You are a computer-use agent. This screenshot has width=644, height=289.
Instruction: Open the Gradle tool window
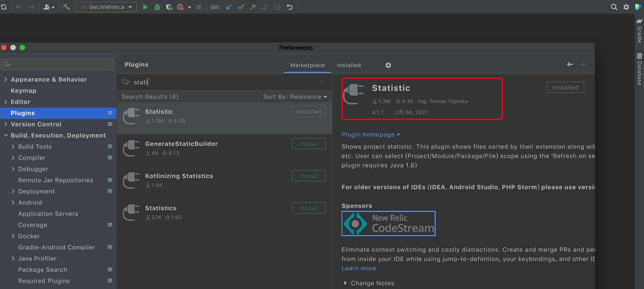[x=639, y=31]
